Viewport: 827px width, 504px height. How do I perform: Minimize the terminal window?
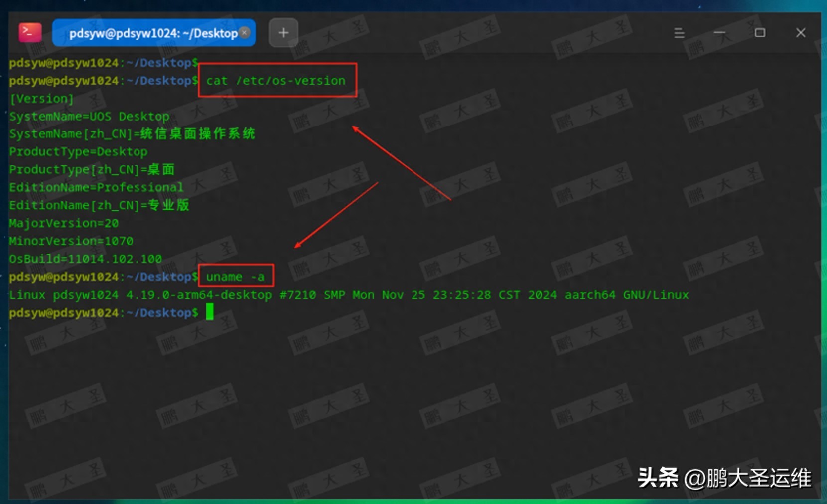click(719, 32)
